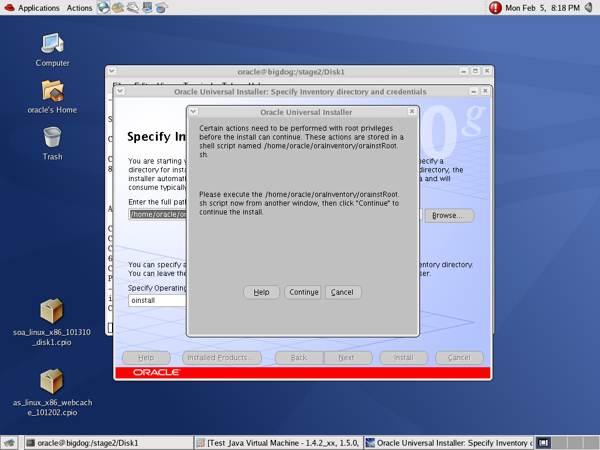This screenshot has height=450, width=600.
Task: Click the second workspace switcher pane
Action: (559, 443)
